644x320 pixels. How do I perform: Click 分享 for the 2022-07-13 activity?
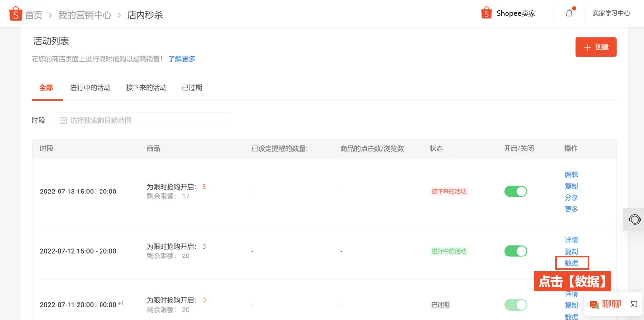[571, 197]
